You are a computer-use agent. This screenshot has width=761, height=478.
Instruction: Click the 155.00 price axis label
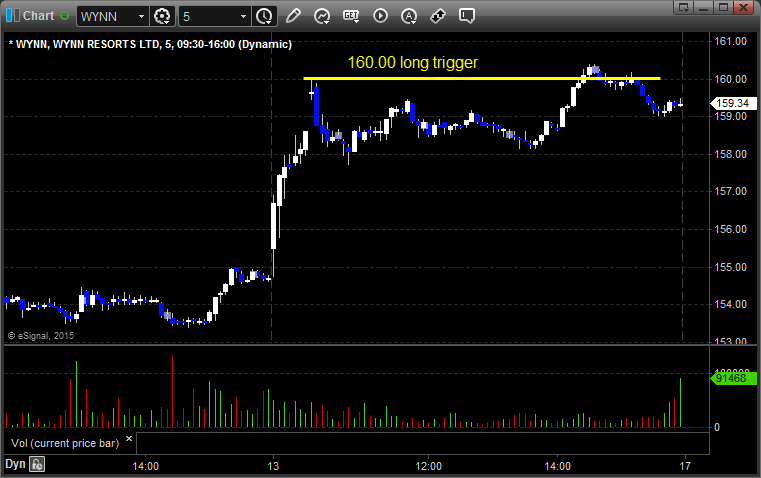[730, 267]
